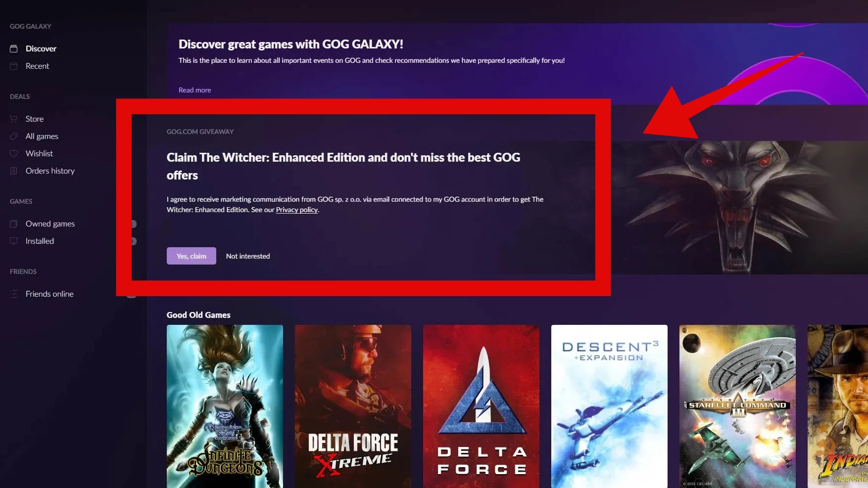The height and width of the screenshot is (488, 868).
Task: Open the Wishlist menu entry
Action: click(39, 153)
